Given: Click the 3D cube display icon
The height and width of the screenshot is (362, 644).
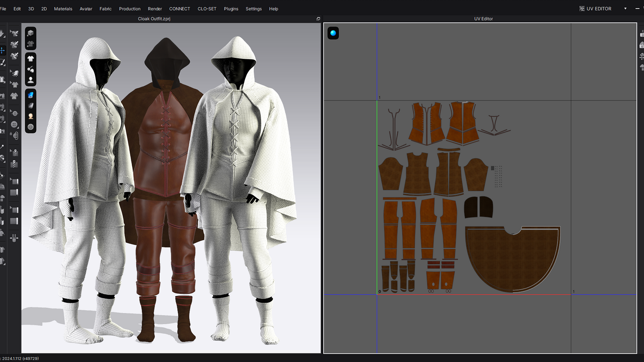Looking at the screenshot, I should [30, 33].
